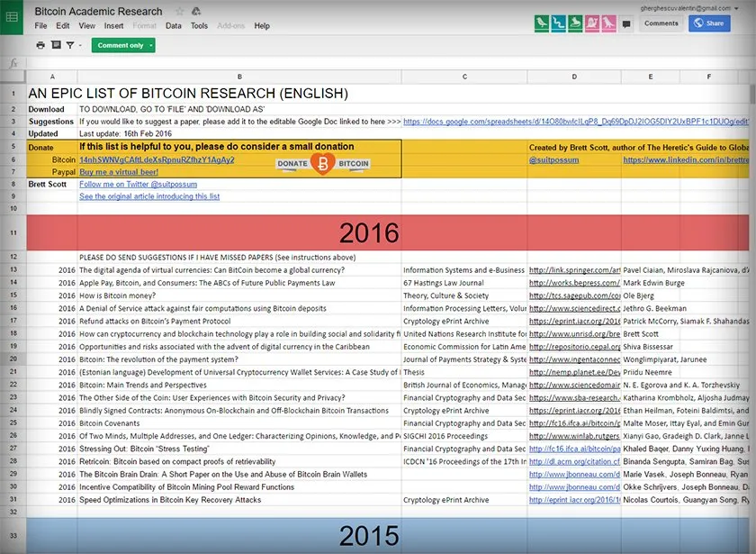
Task: Select the pink anonymous dinosaur viewer avatar
Action: coord(608,23)
